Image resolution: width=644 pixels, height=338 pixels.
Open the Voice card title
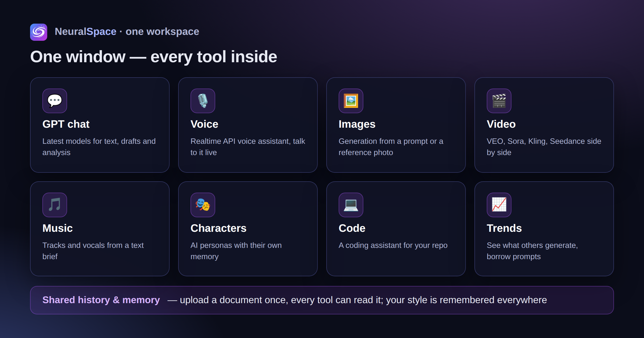coord(204,124)
